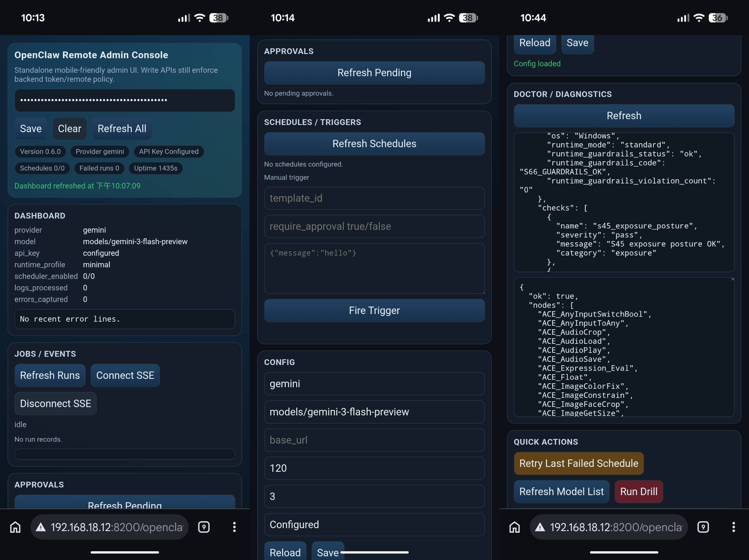
Task: Click the Failed runs 0 chip
Action: pyautogui.click(x=99, y=168)
